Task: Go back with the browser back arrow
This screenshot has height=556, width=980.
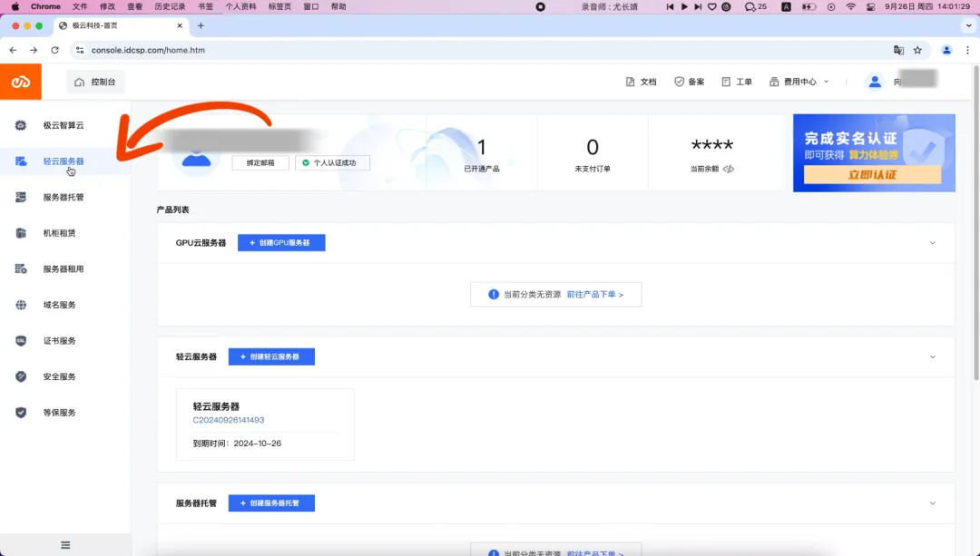Action: point(13,50)
